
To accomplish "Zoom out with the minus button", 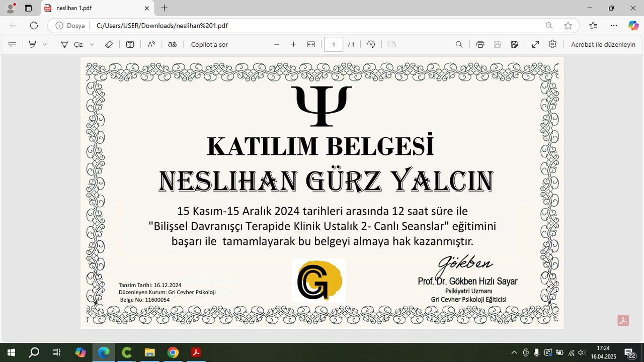I will pos(277,44).
